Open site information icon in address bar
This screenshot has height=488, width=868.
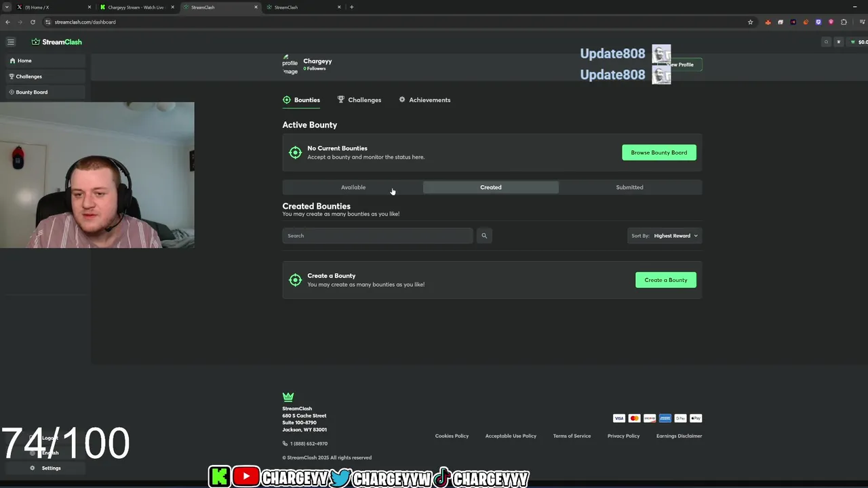(47, 22)
